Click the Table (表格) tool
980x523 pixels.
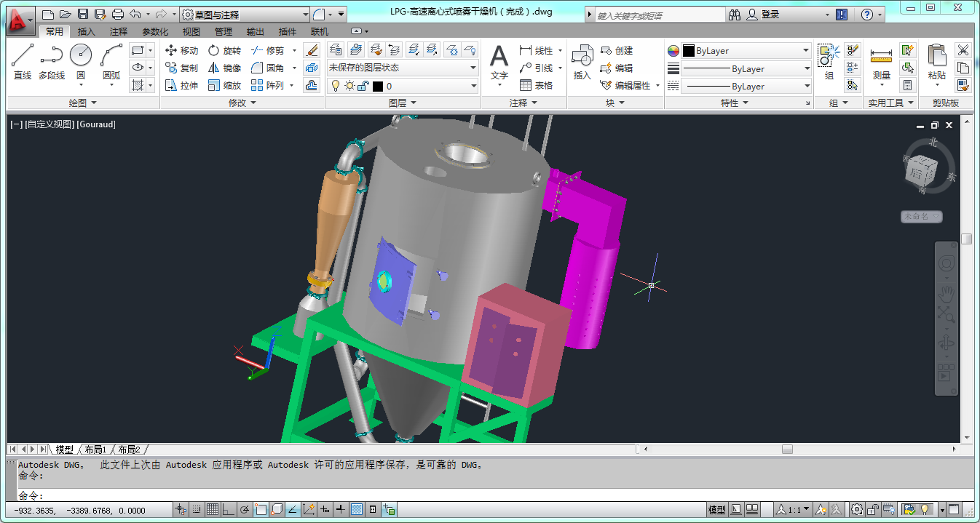pyautogui.click(x=536, y=85)
